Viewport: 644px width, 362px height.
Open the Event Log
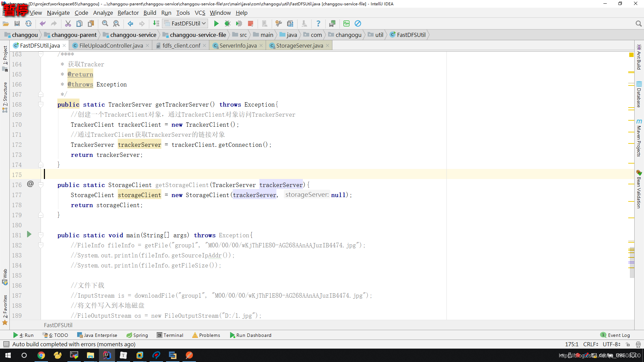coord(615,335)
